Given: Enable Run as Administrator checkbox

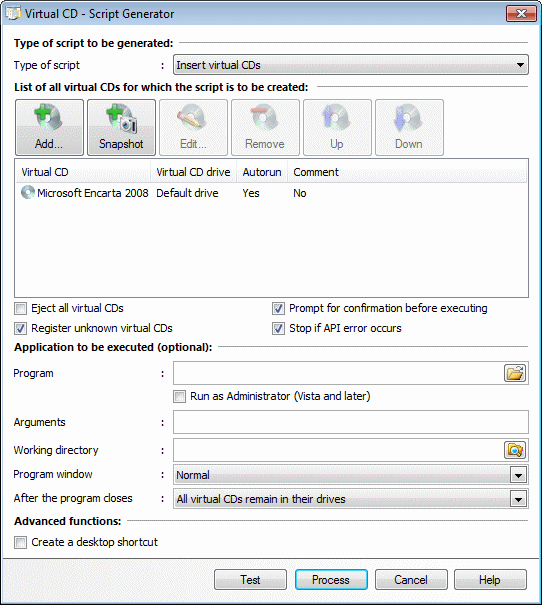Looking at the screenshot, I should pos(179,397).
